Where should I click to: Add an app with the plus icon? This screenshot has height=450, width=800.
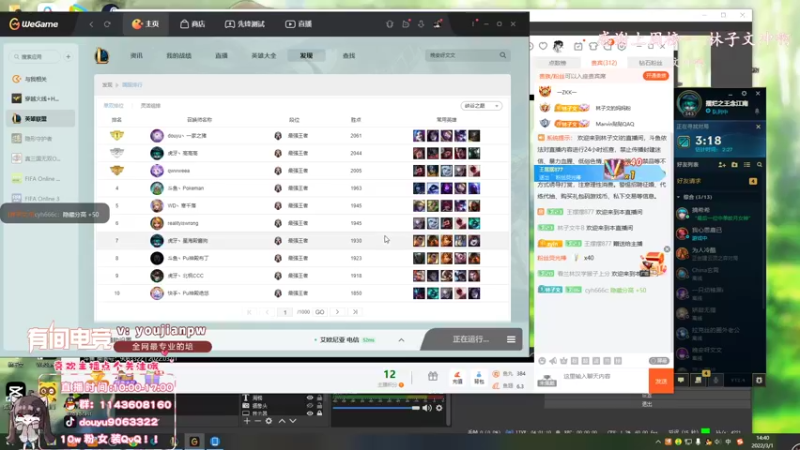(68, 57)
